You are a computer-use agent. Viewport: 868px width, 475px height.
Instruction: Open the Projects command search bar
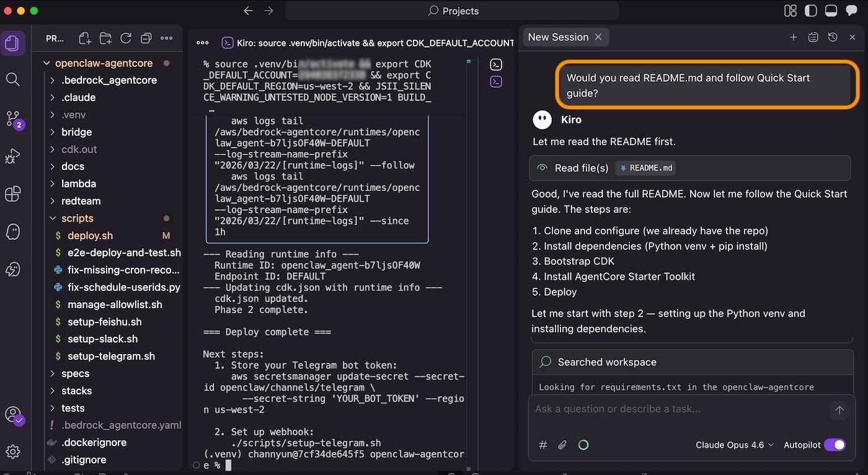(452, 11)
